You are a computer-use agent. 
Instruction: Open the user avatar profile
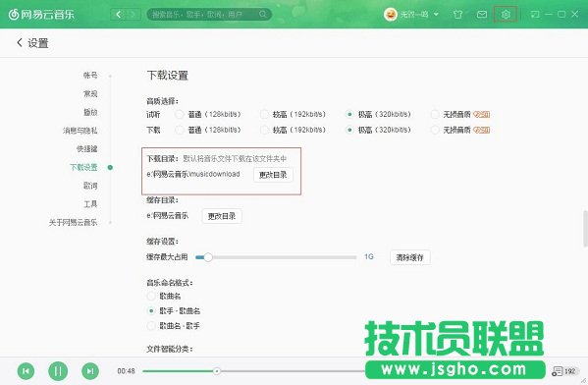pyautogui.click(x=391, y=15)
